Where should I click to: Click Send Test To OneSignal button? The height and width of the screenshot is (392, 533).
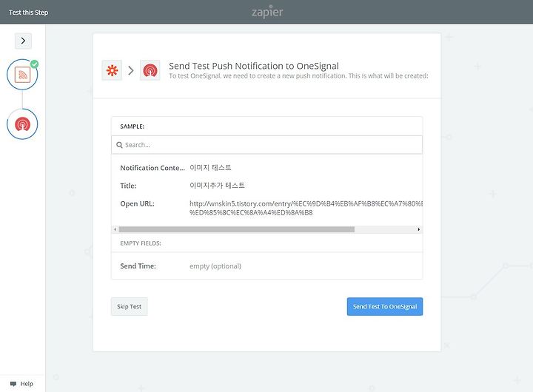(385, 306)
